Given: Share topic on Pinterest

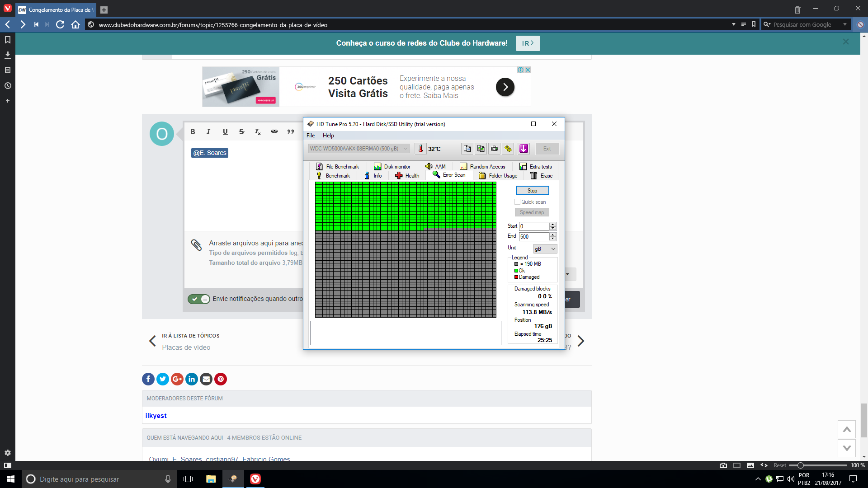Looking at the screenshot, I should [221, 379].
